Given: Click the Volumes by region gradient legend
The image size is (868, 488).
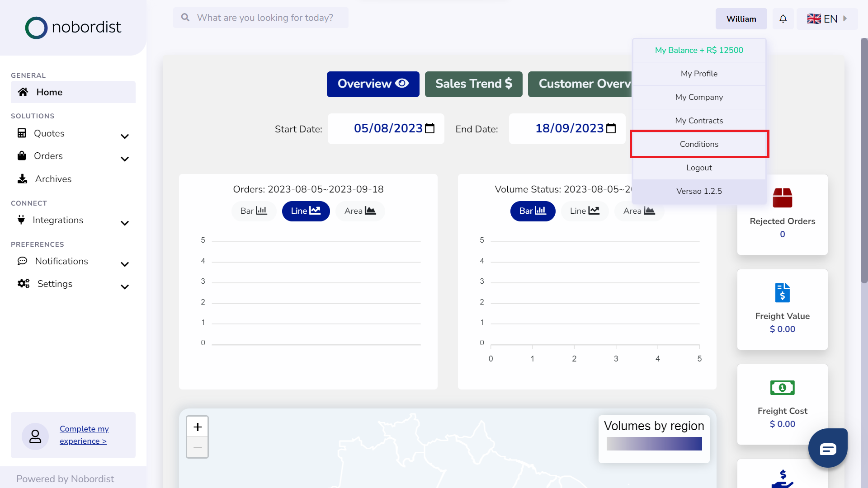Looking at the screenshot, I should point(654,444).
